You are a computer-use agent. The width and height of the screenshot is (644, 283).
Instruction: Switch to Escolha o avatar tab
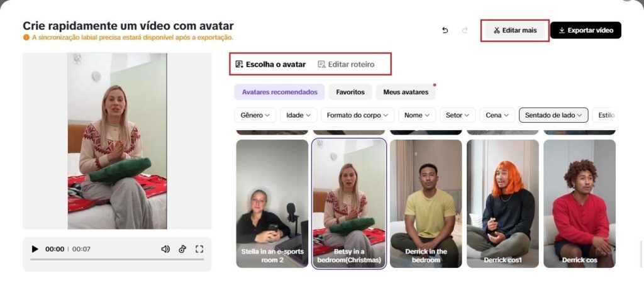click(270, 64)
